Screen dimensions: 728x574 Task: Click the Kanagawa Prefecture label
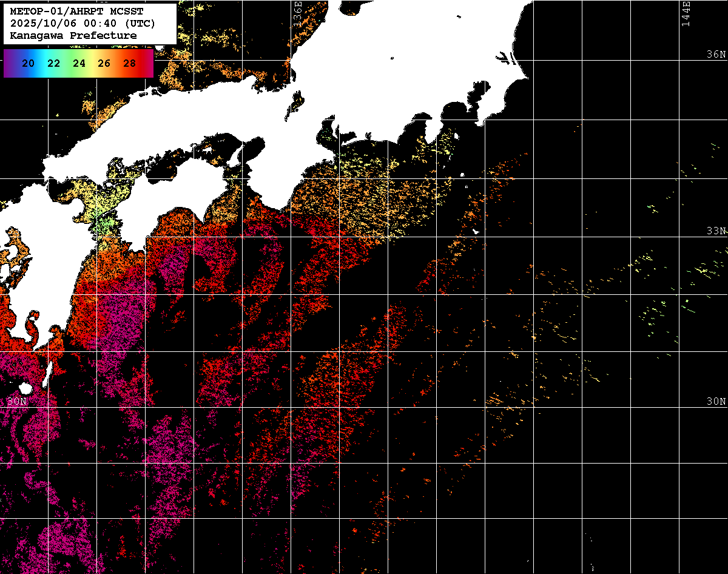73,36
